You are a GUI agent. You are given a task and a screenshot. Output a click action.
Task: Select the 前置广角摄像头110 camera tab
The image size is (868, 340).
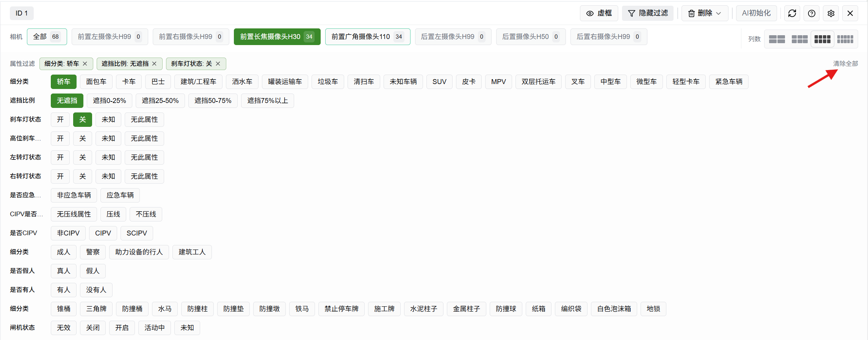coord(368,37)
